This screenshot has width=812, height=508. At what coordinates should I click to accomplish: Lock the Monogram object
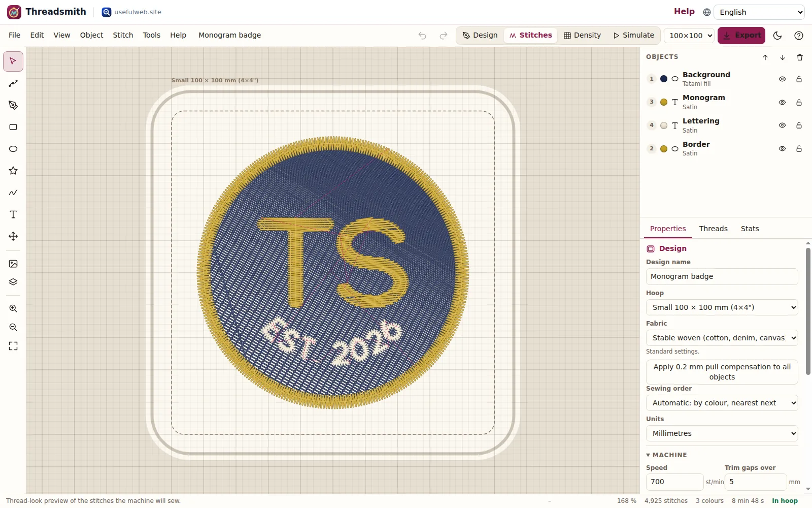point(799,103)
